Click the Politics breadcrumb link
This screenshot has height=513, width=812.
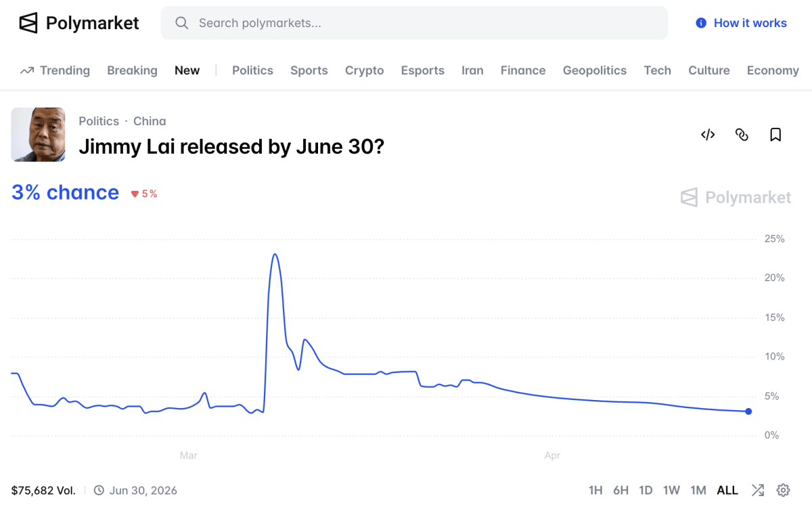tap(99, 121)
